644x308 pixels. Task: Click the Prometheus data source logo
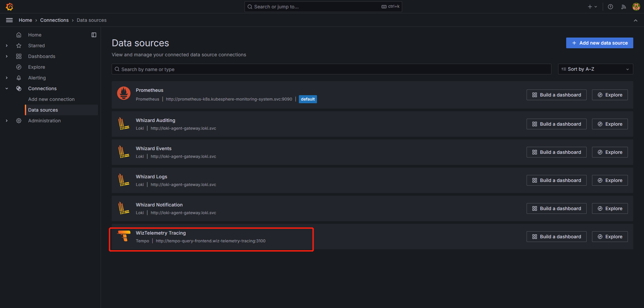click(x=124, y=93)
